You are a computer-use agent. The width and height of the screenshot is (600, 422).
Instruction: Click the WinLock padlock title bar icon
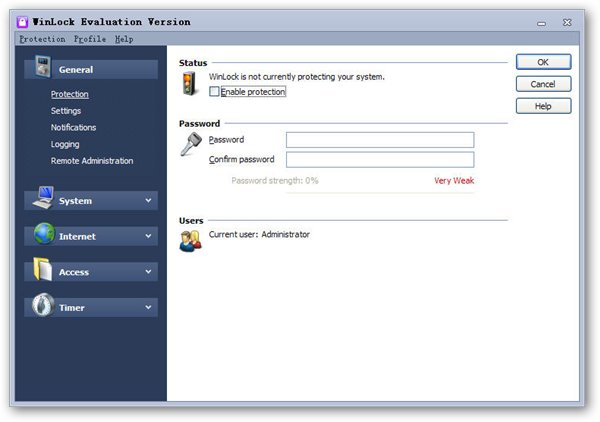pyautogui.click(x=23, y=22)
